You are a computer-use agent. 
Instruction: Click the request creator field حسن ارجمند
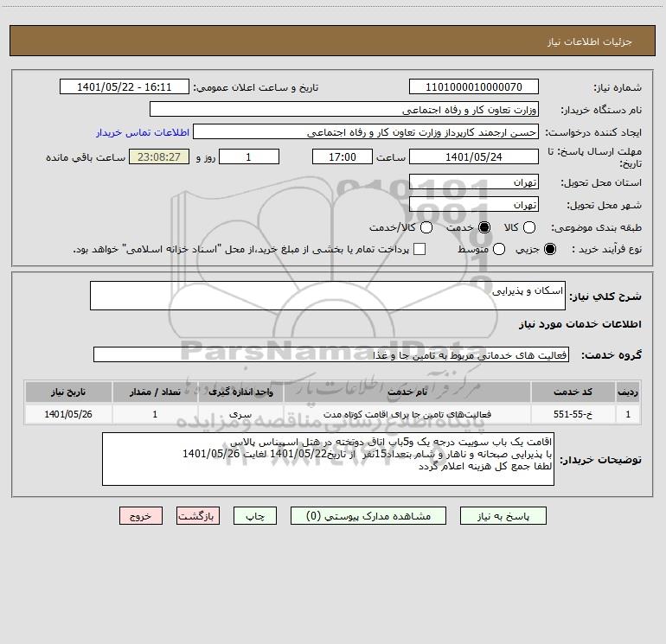(x=366, y=131)
